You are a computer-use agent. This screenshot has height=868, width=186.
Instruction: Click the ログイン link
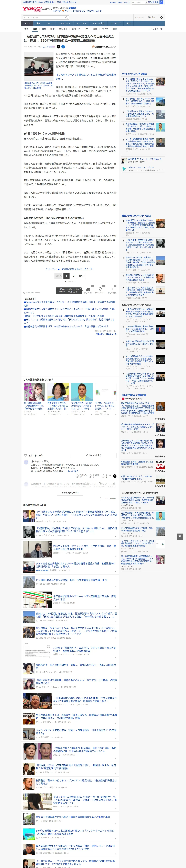[x=57, y=11]
